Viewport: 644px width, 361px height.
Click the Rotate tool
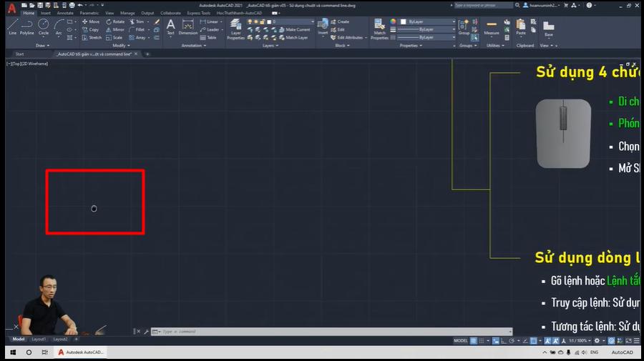(x=115, y=21)
